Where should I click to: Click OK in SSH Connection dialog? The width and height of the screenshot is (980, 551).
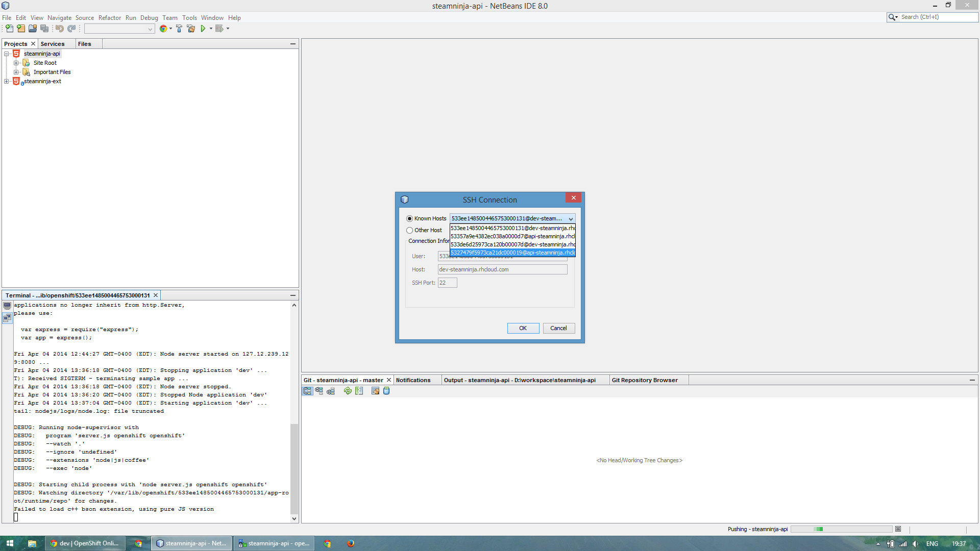pos(523,328)
